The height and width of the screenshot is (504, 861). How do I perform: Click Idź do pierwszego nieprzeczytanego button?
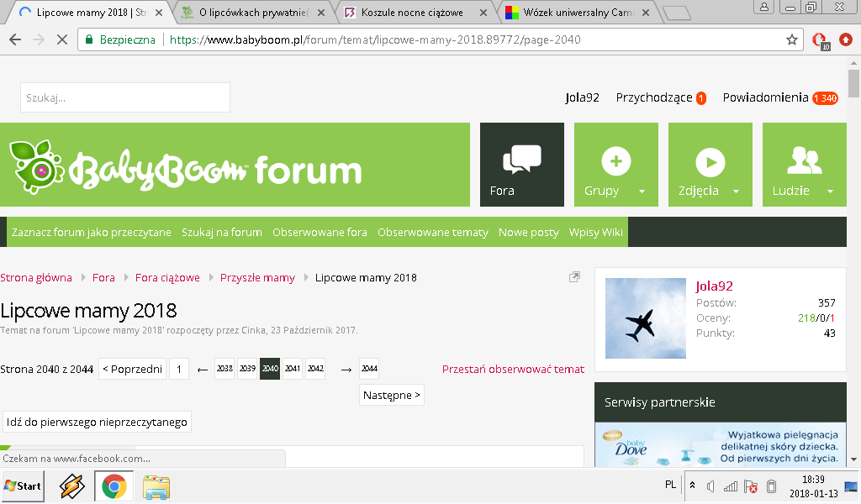(x=97, y=422)
